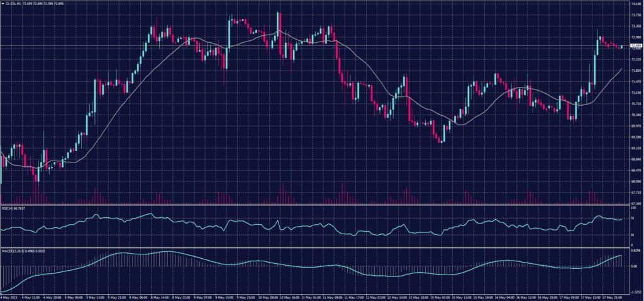This screenshot has width=644, height=301.
Task: Click the CL-OIL,H1 symbol label
Action: coord(13,3)
